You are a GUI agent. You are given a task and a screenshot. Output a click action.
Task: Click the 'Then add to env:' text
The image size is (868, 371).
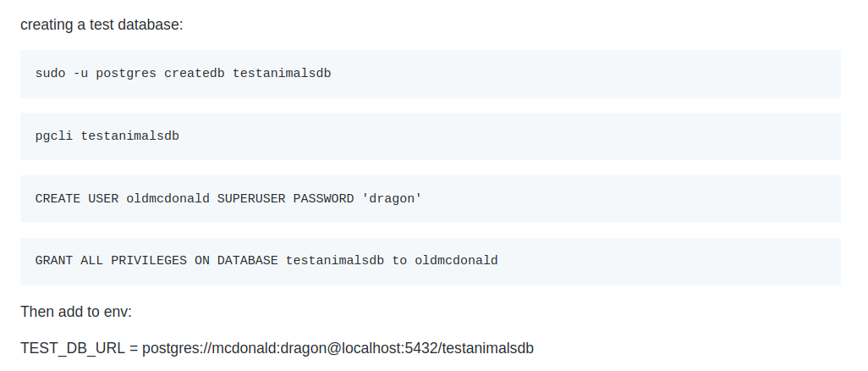pyautogui.click(x=76, y=312)
